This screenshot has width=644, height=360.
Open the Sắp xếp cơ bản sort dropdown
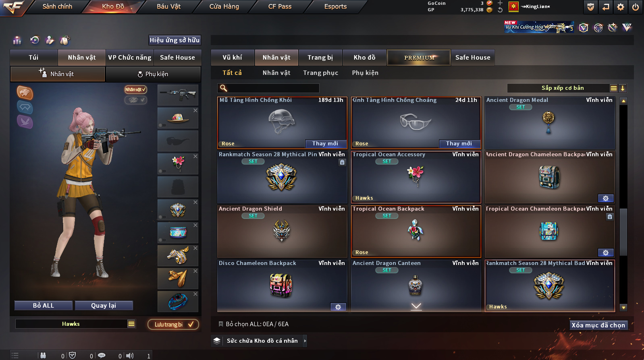[x=563, y=88]
